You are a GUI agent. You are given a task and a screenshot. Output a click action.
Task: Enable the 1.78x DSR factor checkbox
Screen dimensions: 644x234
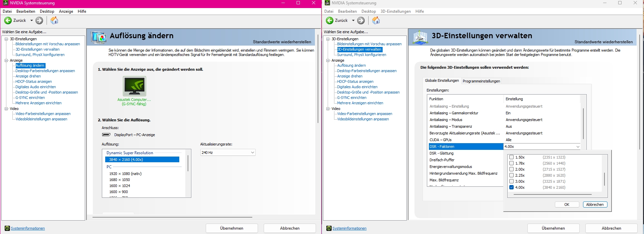click(x=511, y=163)
